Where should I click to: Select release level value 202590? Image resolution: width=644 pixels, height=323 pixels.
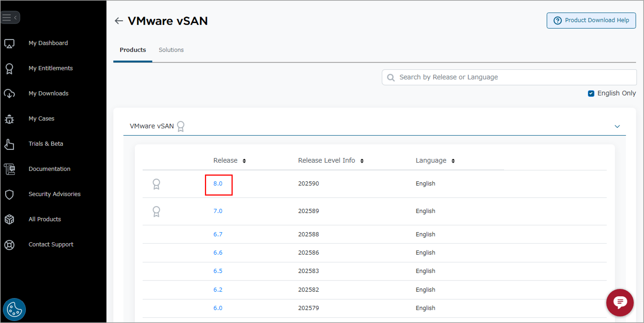coord(308,184)
